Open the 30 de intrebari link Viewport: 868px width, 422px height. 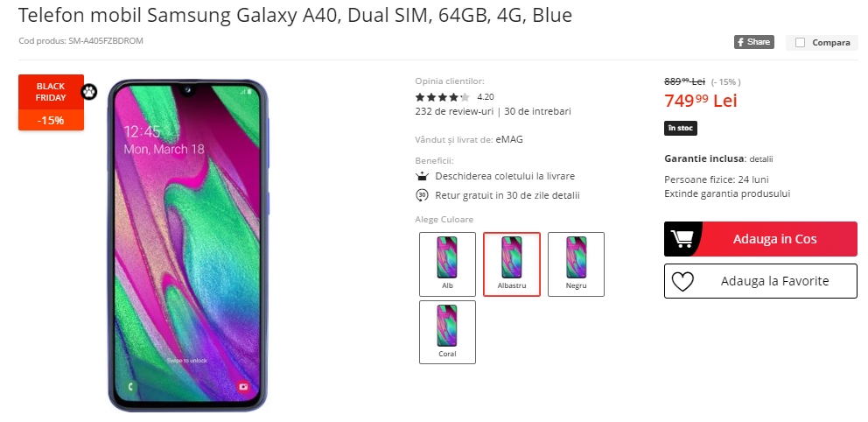click(x=537, y=111)
